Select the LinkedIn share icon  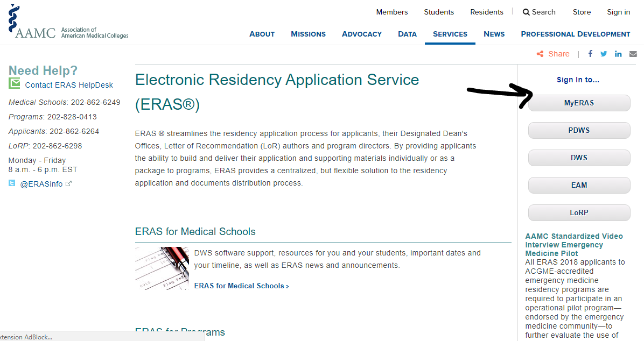618,54
